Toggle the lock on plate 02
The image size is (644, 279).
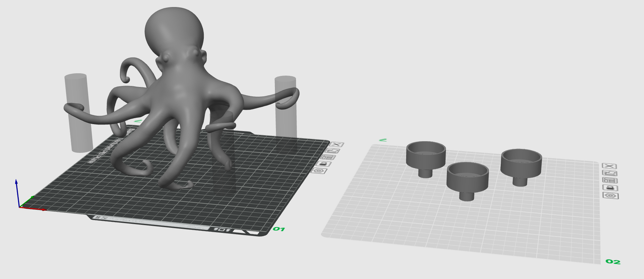click(610, 188)
